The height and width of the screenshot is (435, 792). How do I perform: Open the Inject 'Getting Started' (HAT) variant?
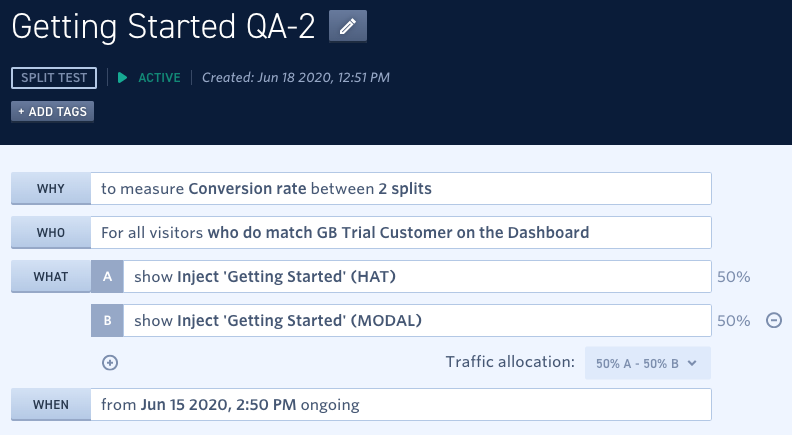[417, 276]
